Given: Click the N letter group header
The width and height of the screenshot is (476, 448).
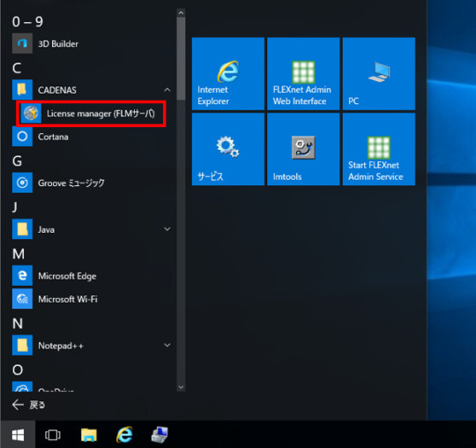Looking at the screenshot, I should [x=18, y=323].
